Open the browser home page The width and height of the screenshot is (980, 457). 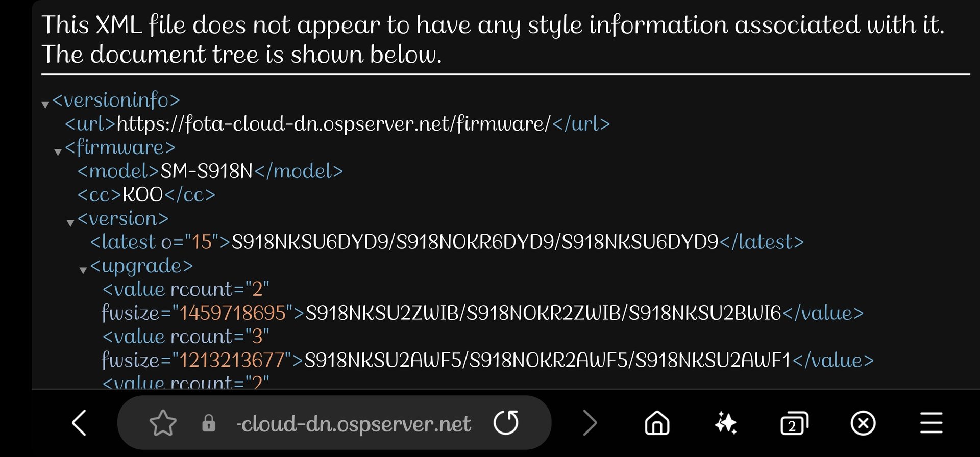(657, 423)
